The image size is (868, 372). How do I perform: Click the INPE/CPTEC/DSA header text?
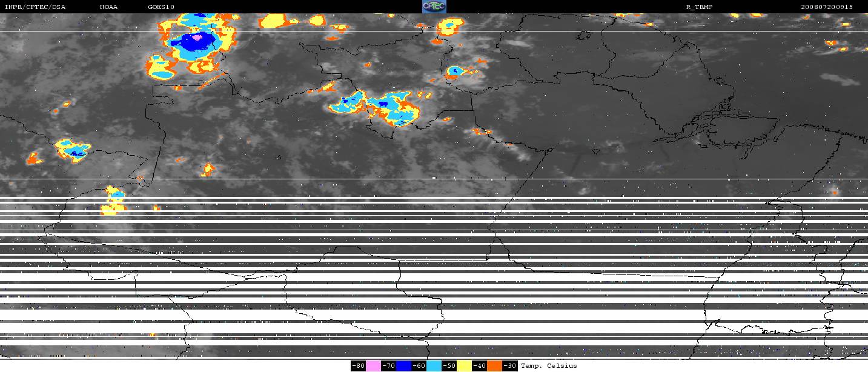click(x=35, y=7)
